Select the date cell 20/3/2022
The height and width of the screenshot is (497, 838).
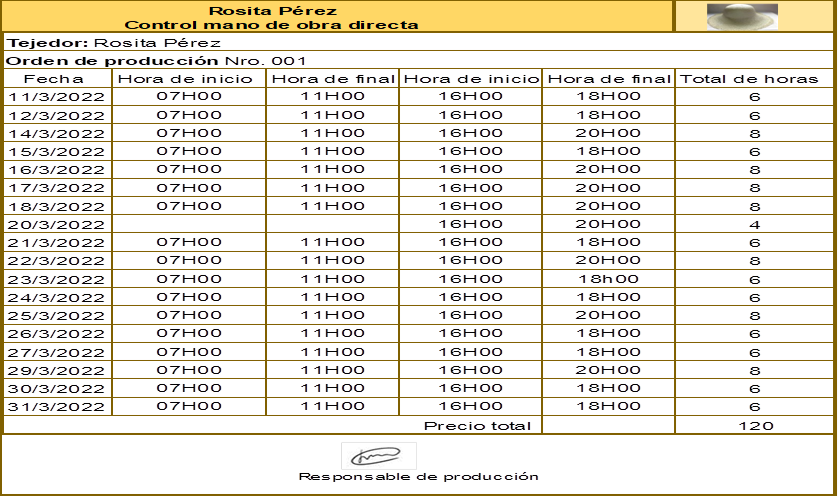[x=58, y=224]
